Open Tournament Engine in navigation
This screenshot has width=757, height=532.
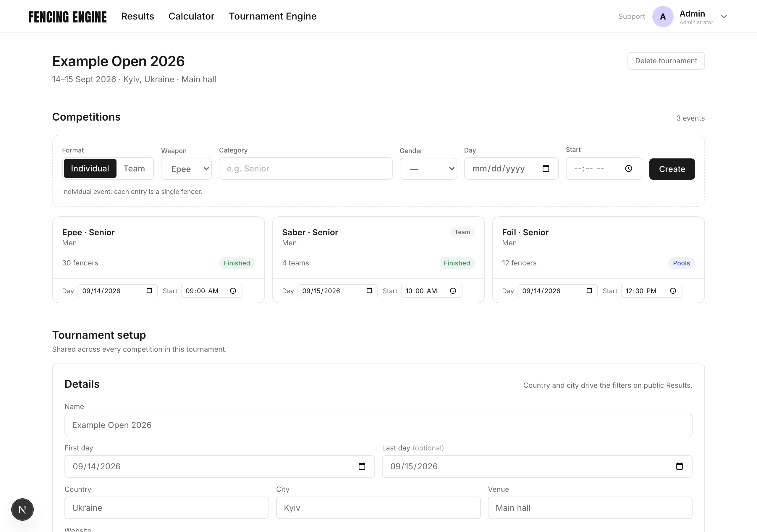click(x=273, y=16)
